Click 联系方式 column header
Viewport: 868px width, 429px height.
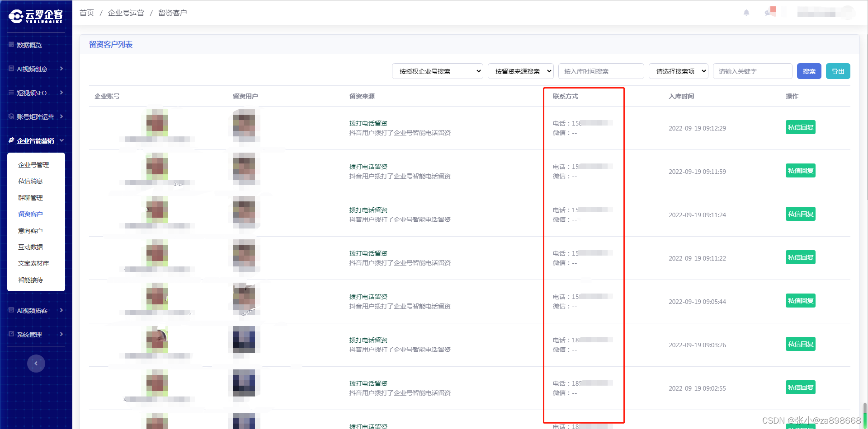[x=565, y=96]
